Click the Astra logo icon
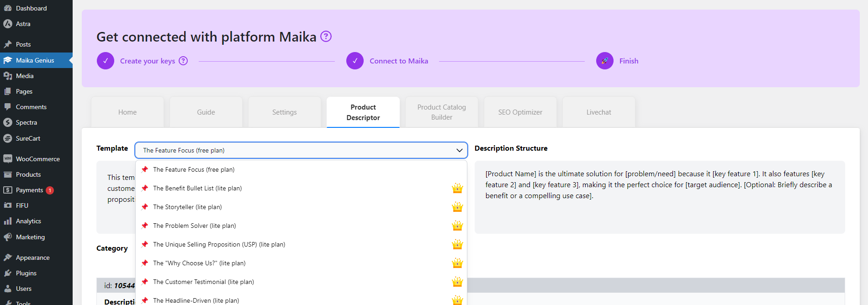 point(8,24)
